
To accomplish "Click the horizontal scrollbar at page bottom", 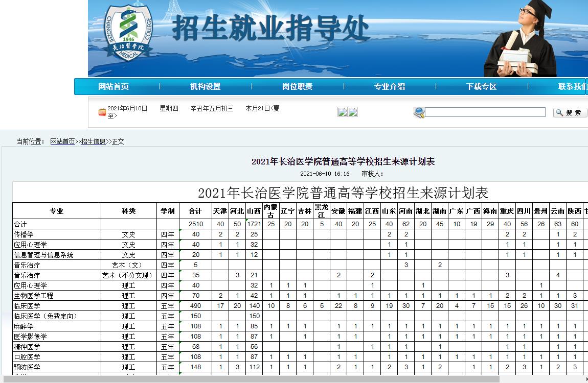I will [x=256, y=379].
